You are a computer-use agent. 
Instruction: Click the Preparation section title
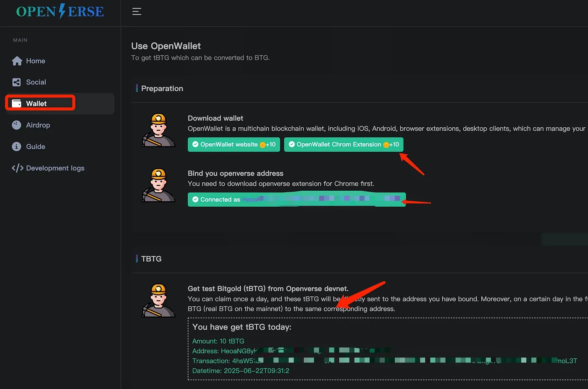pos(162,89)
